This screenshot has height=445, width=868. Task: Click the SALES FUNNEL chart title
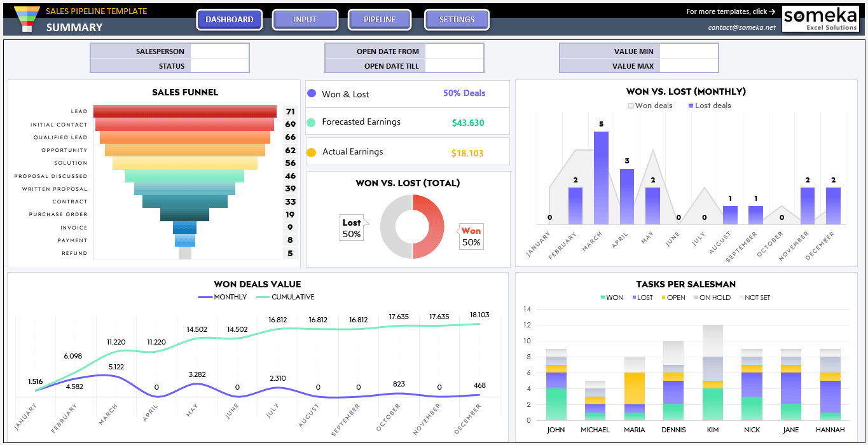tap(185, 92)
